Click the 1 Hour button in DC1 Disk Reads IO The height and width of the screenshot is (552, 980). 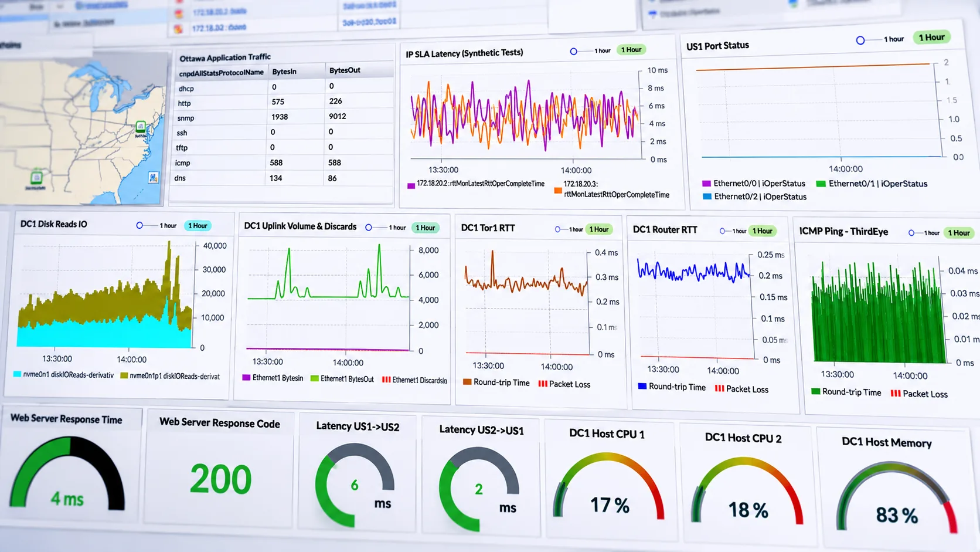pyautogui.click(x=198, y=226)
